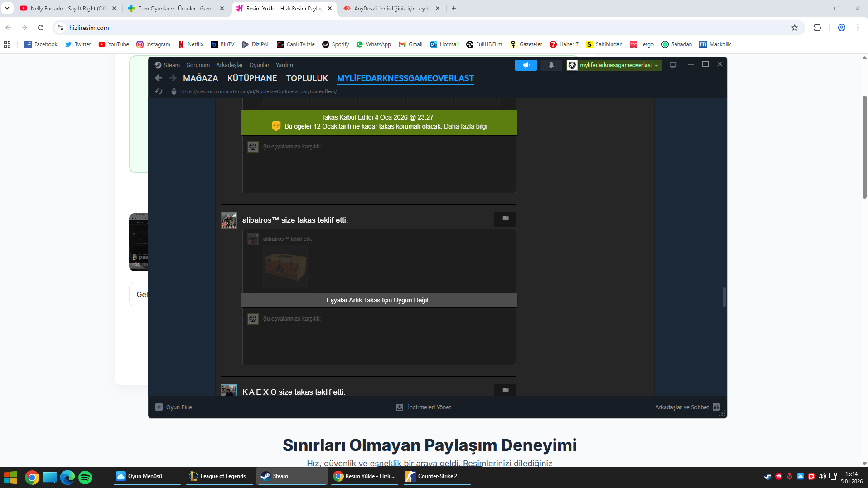Screen dimensions: 868x488
Task: Click the Oyun Ekle plus icon
Action: 159,407
